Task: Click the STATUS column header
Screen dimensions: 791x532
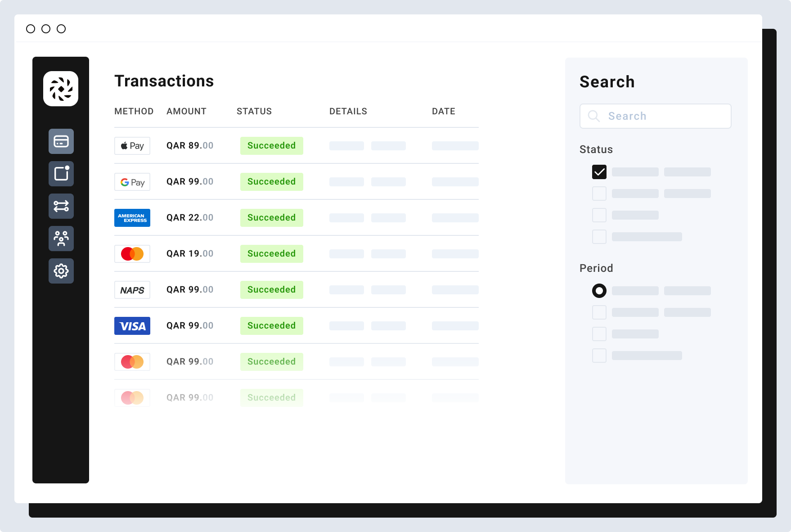Action: (x=254, y=111)
